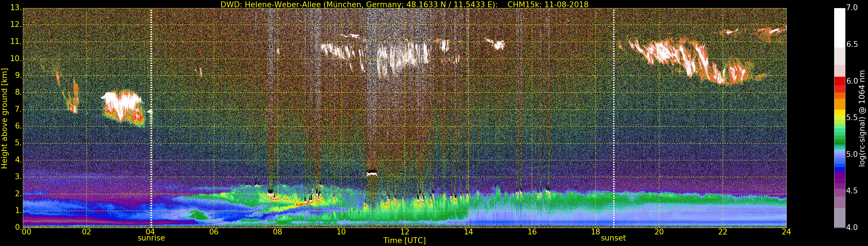
Task: Click the time axis tick label 08
Action: coord(278,232)
